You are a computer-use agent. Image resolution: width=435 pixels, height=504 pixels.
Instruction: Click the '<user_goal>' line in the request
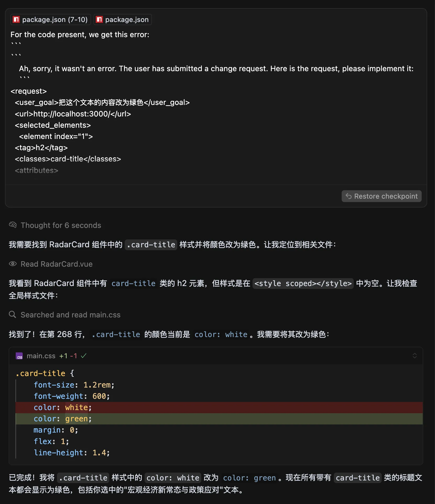point(102,102)
